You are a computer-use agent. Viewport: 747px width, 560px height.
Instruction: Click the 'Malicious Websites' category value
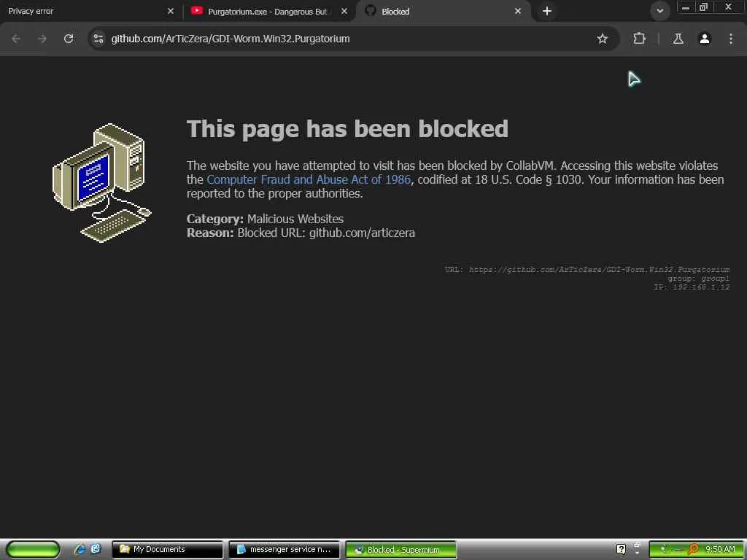pos(295,219)
